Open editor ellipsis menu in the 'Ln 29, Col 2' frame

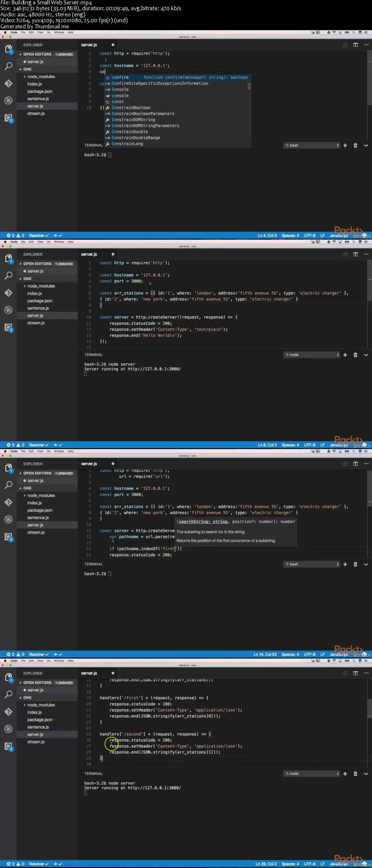[x=366, y=673]
